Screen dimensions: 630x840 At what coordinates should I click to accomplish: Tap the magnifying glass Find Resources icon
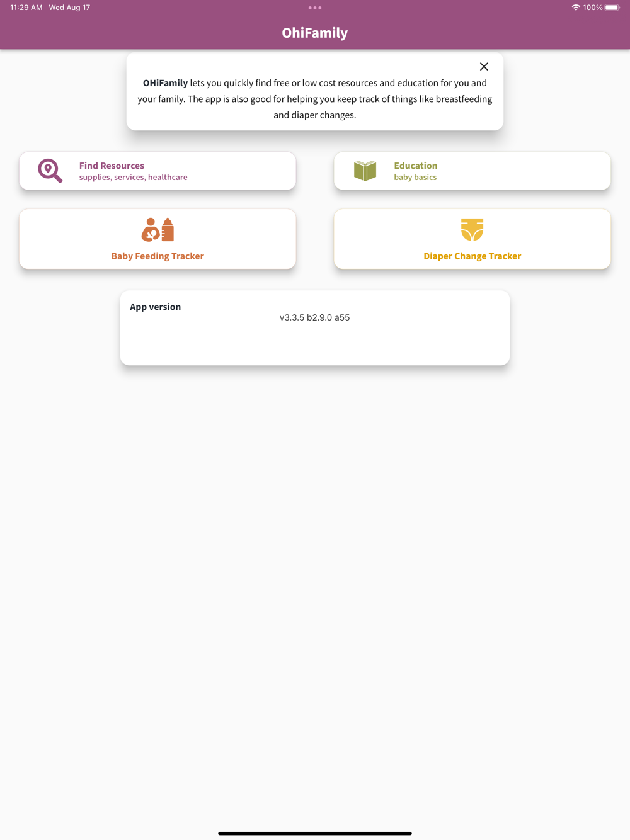pyautogui.click(x=50, y=171)
